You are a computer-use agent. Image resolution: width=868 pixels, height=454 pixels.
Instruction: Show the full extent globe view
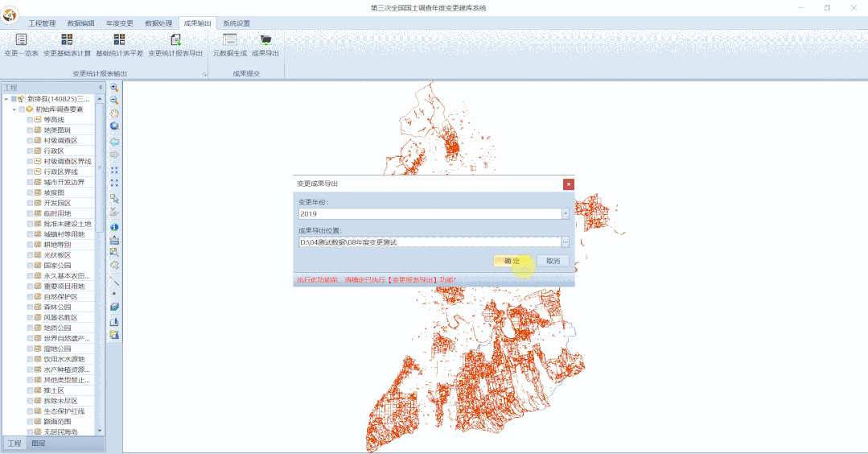pos(114,126)
